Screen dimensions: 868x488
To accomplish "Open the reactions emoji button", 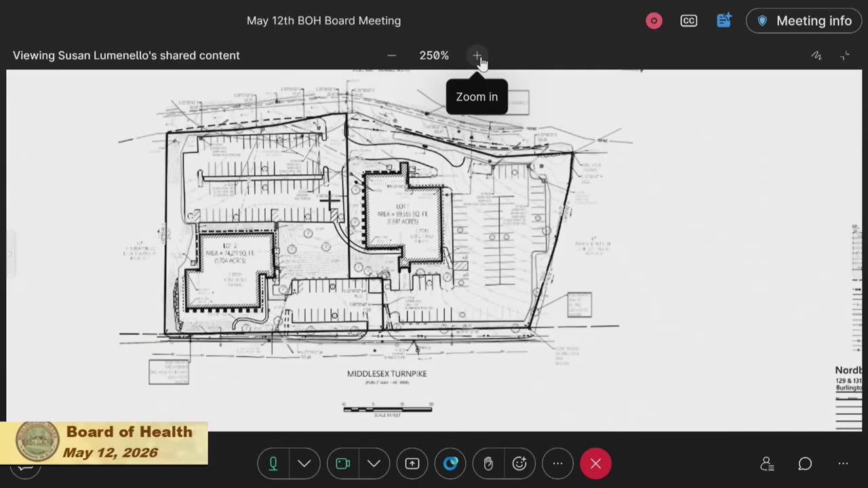I will click(519, 464).
